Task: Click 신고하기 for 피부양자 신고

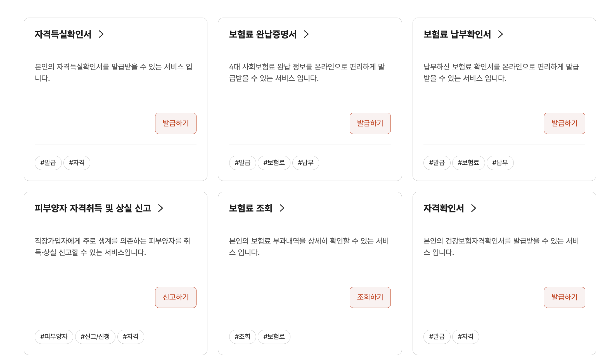Action: [x=176, y=297]
